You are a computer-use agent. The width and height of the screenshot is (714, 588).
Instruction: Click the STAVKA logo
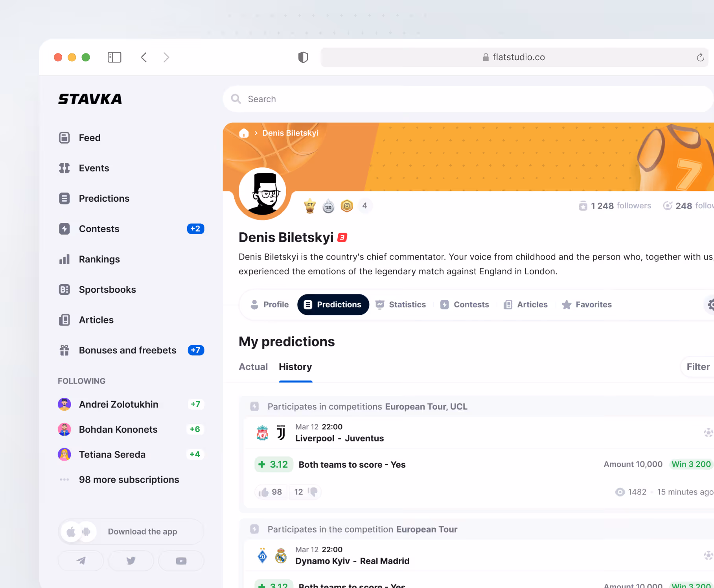pos(90,99)
